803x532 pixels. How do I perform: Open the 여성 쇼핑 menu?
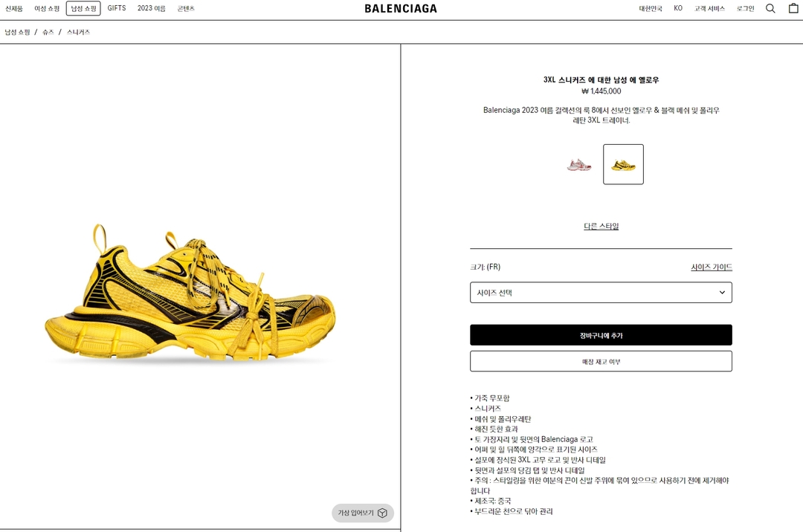47,9
